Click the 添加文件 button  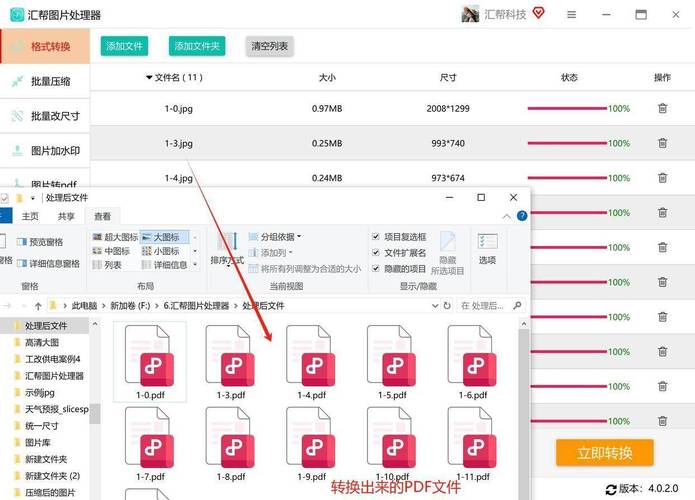click(x=124, y=46)
